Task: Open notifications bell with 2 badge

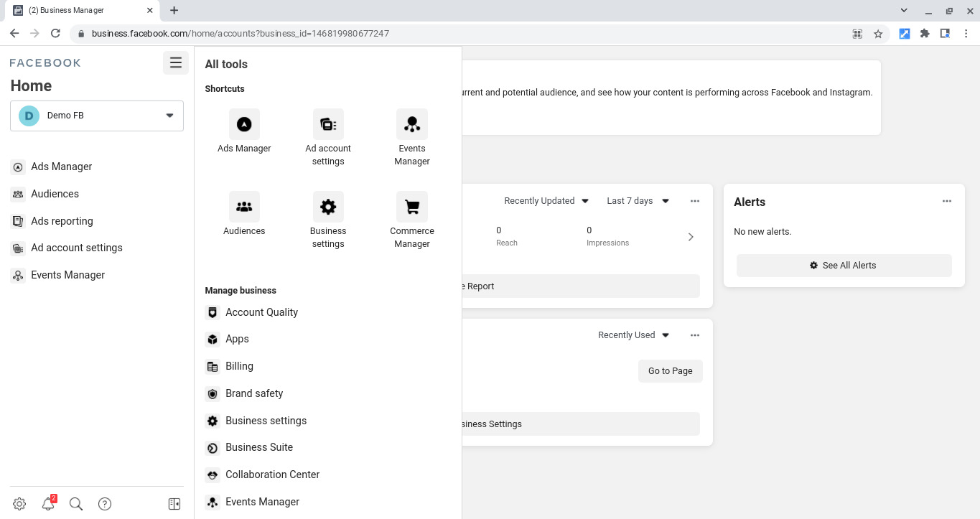Action: pyautogui.click(x=48, y=504)
